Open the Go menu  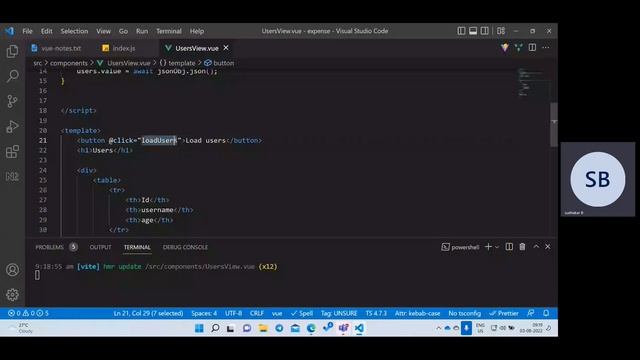point(123,31)
